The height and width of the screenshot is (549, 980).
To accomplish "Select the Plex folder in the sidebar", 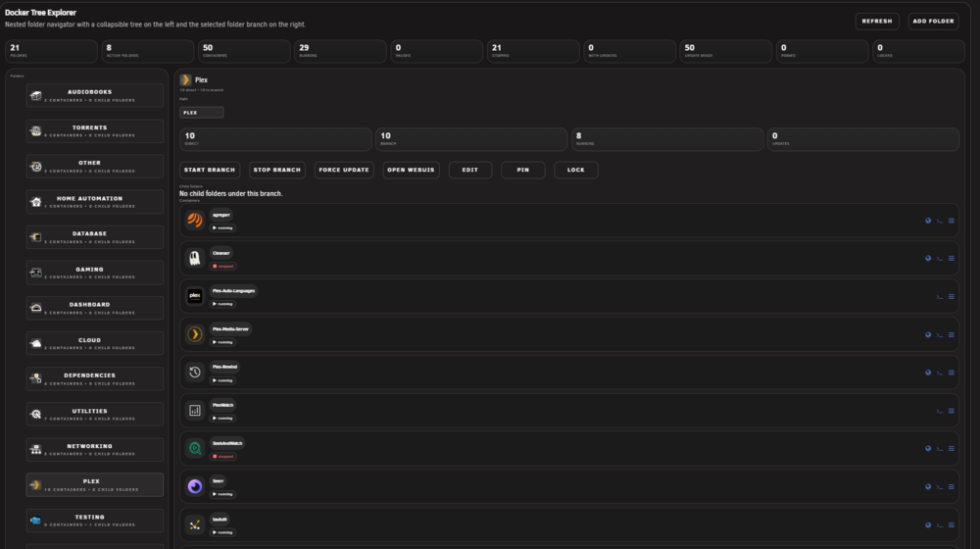I will tap(94, 484).
